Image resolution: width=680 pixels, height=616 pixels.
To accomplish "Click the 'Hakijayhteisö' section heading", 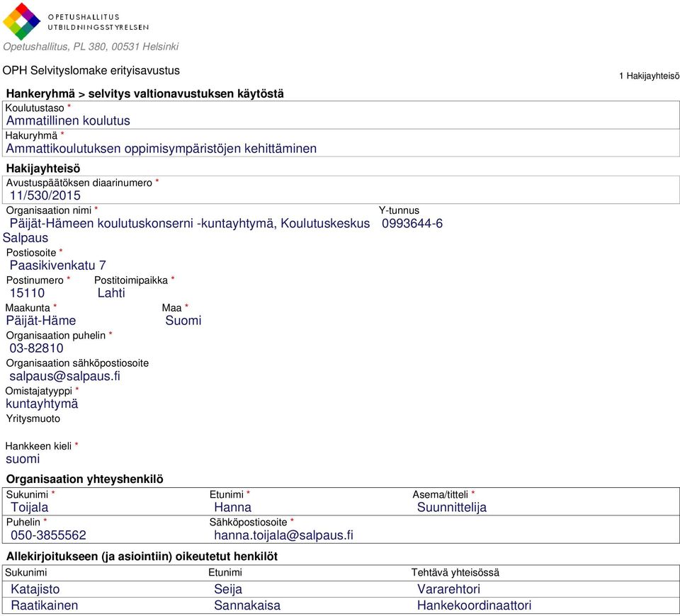I will coord(43,169).
